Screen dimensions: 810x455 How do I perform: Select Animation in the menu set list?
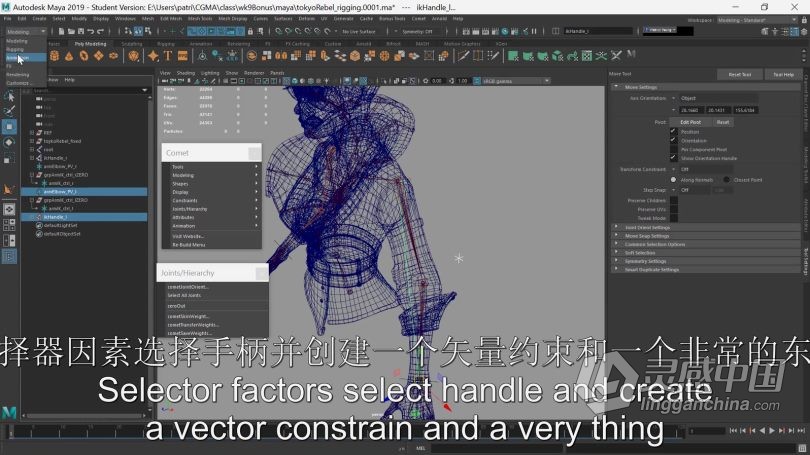click(25, 58)
